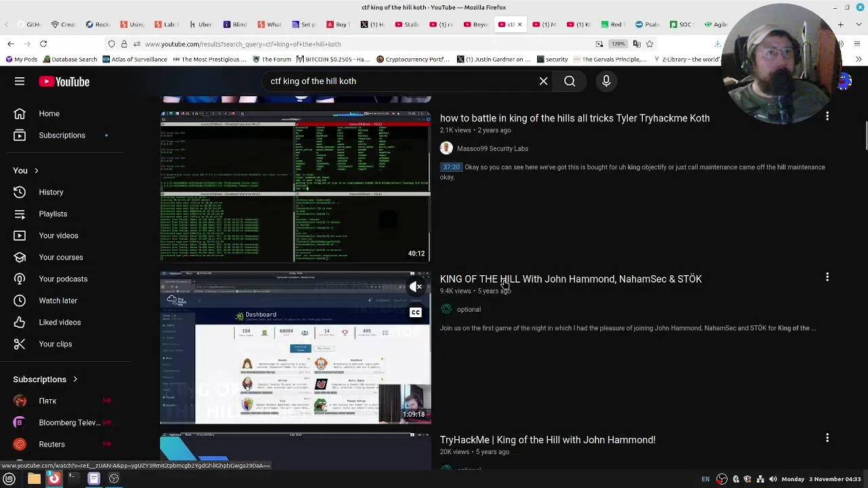This screenshot has width=868, height=488.
Task: Open the video titled how to battle in king of the hills
Action: (575, 118)
